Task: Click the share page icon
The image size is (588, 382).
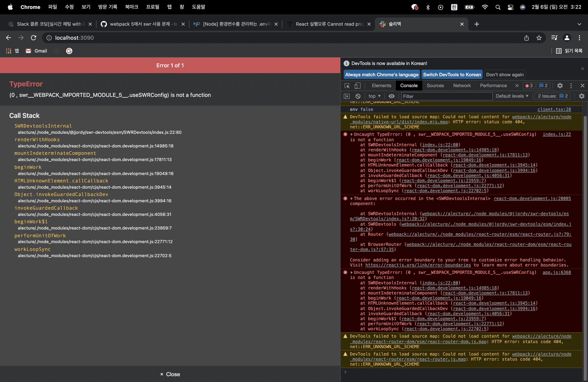Action: [x=527, y=38]
